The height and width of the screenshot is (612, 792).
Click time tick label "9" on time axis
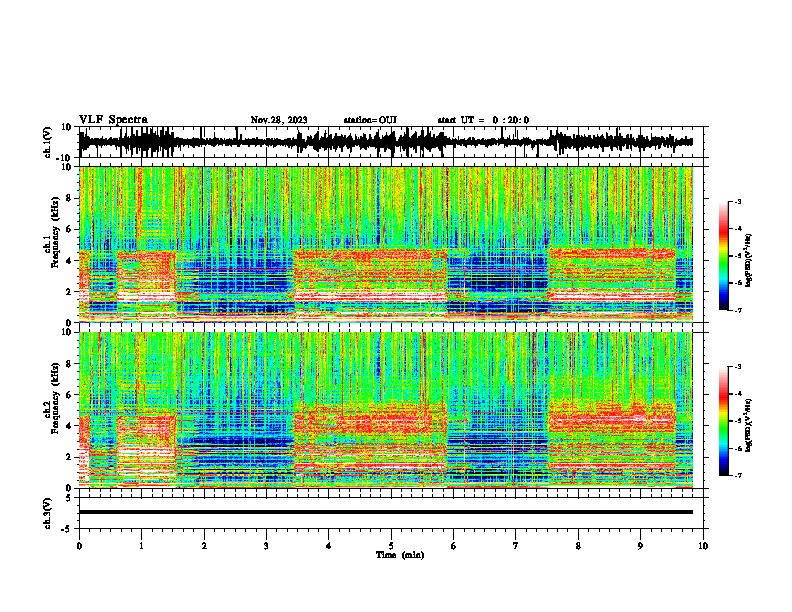pos(640,546)
